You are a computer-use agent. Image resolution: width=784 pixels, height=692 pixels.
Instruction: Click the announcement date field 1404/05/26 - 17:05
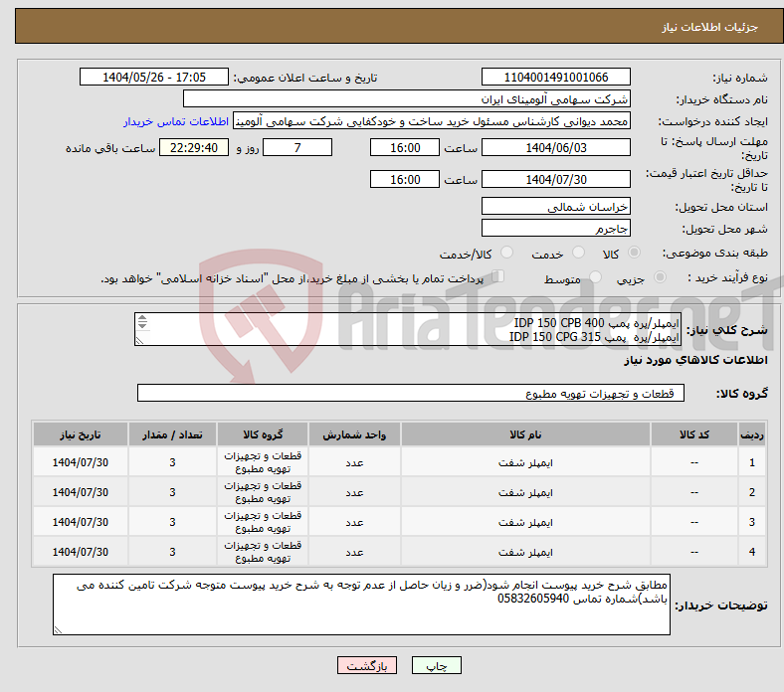coord(154,77)
